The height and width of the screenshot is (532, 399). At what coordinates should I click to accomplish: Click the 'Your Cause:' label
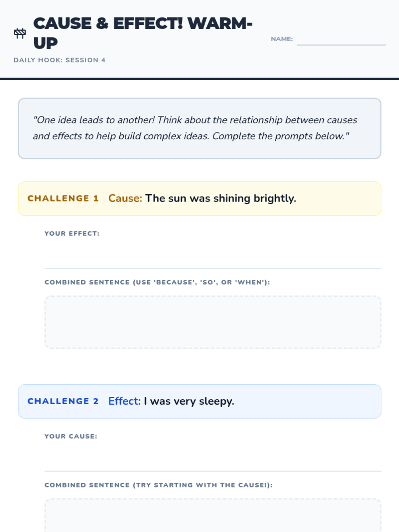click(71, 436)
